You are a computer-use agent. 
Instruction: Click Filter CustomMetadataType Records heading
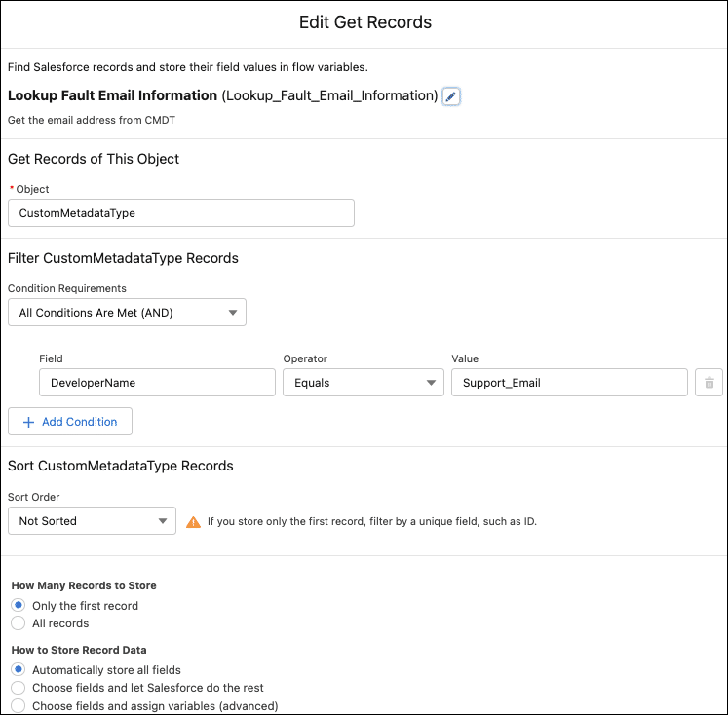pos(123,258)
